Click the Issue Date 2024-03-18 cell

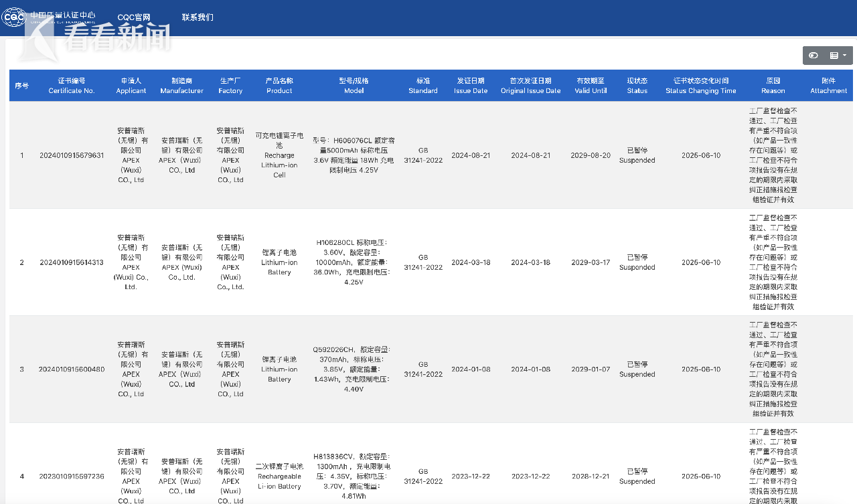[471, 262]
